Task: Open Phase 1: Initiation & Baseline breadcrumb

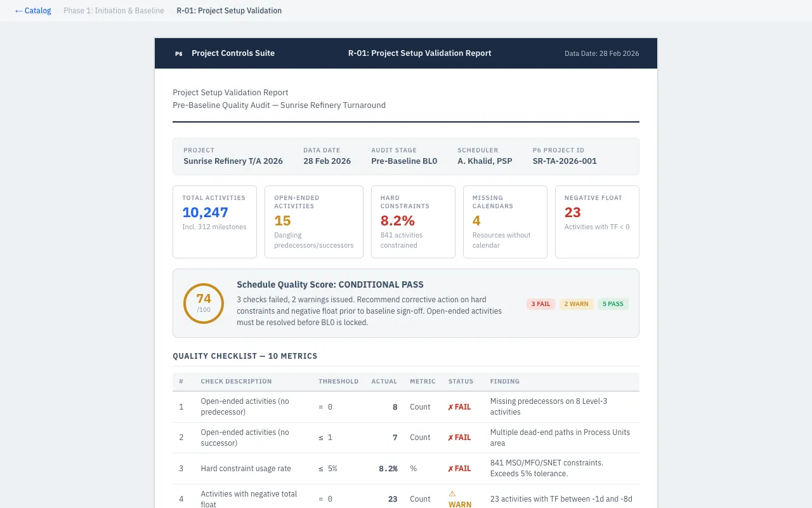Action: point(114,11)
